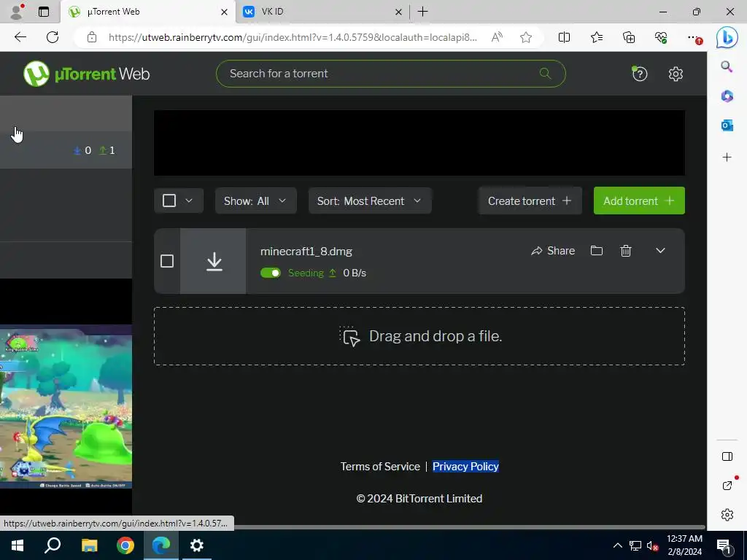
Task: Open the Terms of Service link
Action: click(x=380, y=466)
